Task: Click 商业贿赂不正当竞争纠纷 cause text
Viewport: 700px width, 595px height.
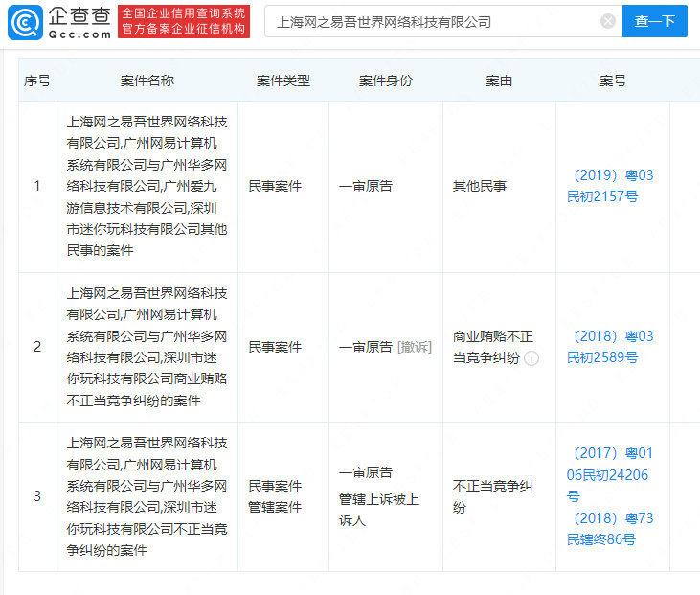Action: (493, 347)
